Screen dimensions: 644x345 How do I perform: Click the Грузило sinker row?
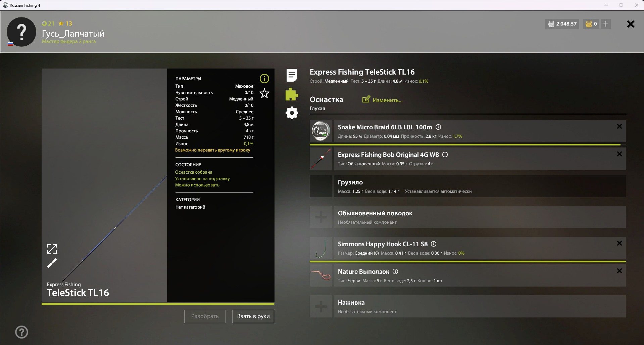click(x=480, y=186)
